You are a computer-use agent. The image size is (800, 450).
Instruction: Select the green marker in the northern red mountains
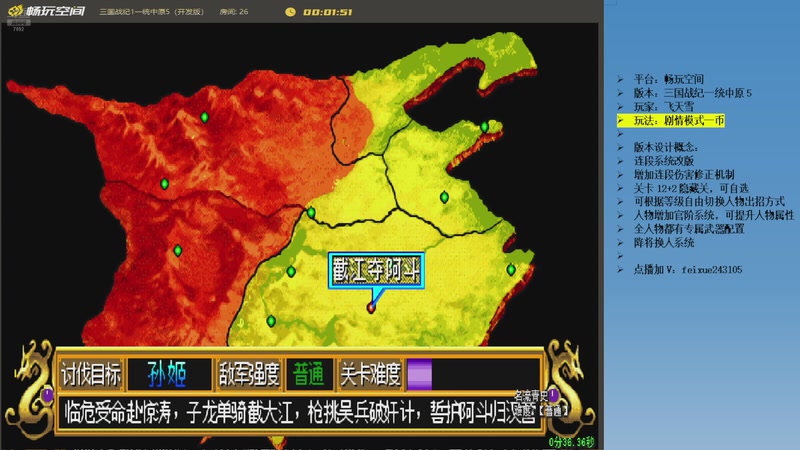pyautogui.click(x=205, y=117)
